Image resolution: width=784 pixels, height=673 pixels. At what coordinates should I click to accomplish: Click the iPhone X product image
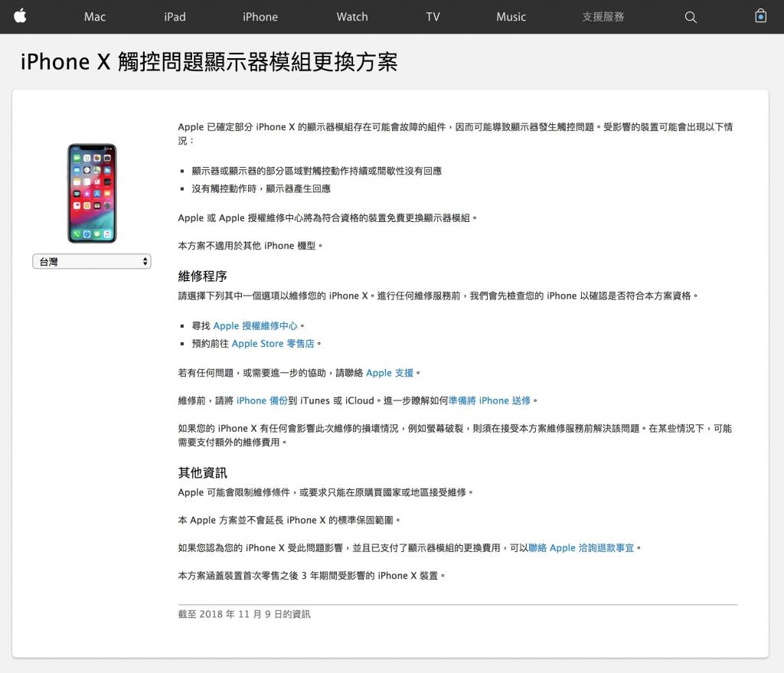[92, 194]
